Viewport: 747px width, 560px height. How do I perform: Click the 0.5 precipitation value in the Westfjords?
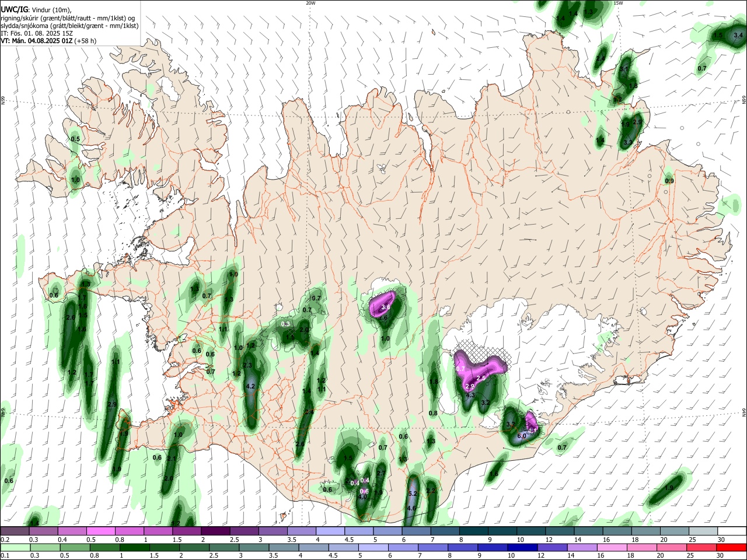point(75,139)
